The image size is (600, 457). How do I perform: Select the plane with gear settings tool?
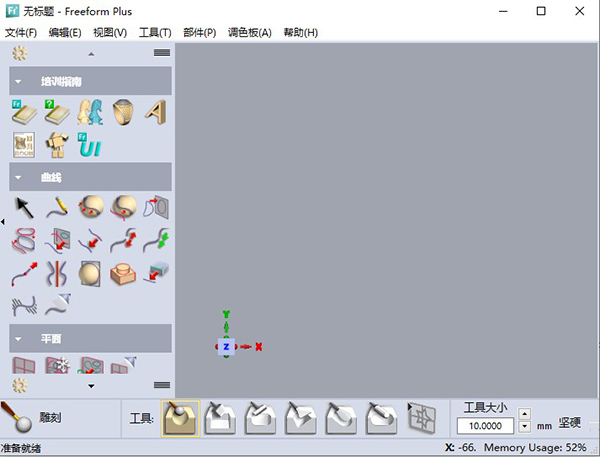[57, 365]
